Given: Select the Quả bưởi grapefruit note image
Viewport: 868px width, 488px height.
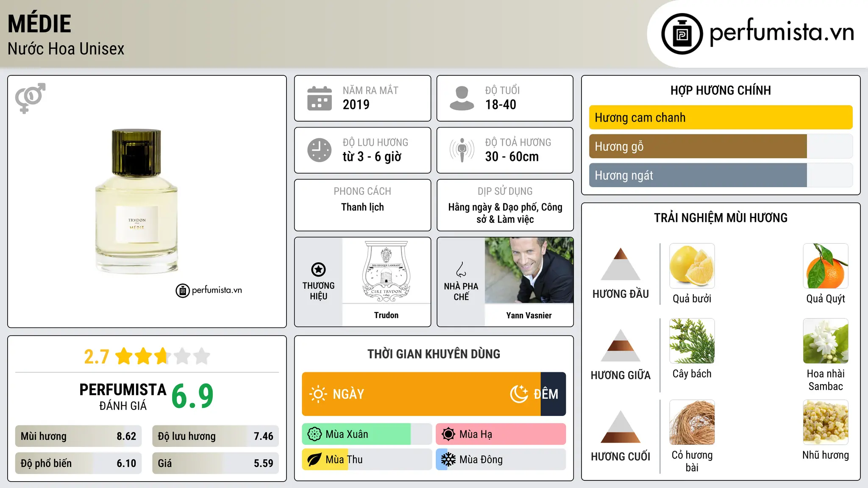Looking at the screenshot, I should click(x=692, y=266).
